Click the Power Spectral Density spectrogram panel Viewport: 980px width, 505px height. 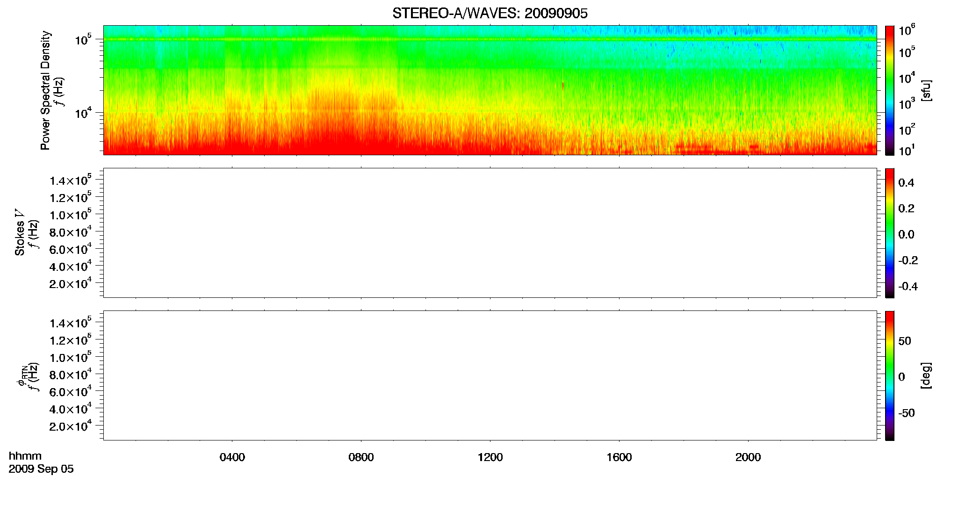490,90
